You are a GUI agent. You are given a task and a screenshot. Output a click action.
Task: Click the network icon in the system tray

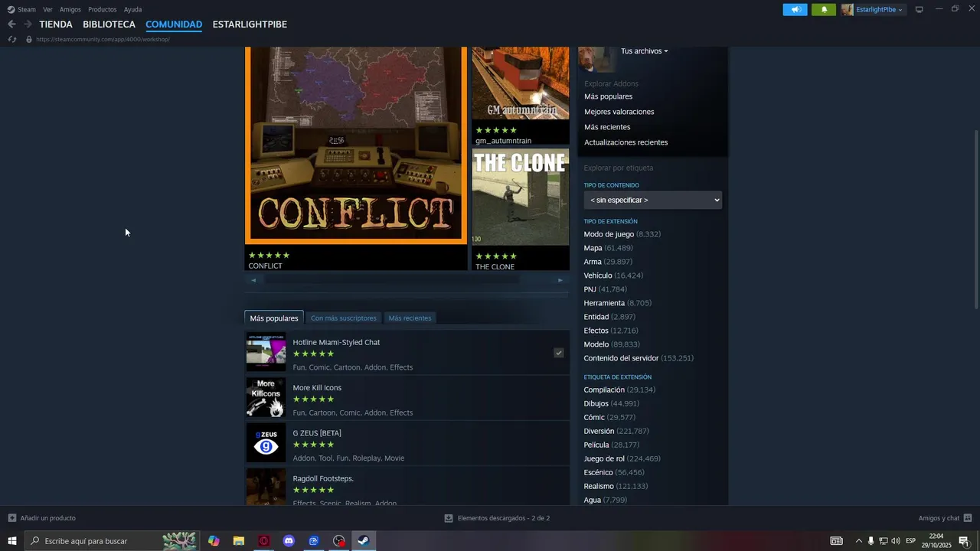883,541
